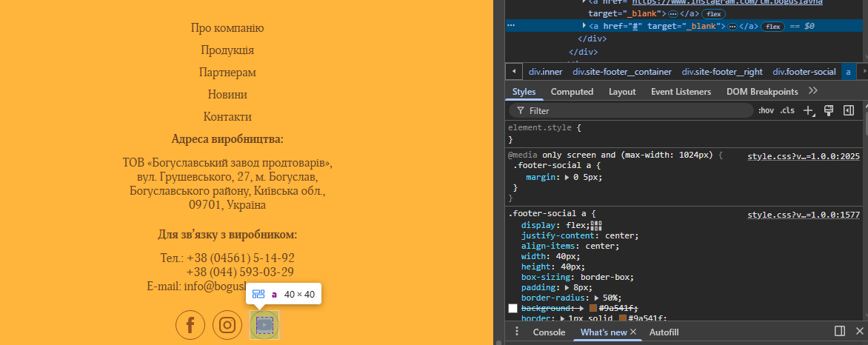Show more tabs with the double chevron
The image size is (868, 345).
812,91
